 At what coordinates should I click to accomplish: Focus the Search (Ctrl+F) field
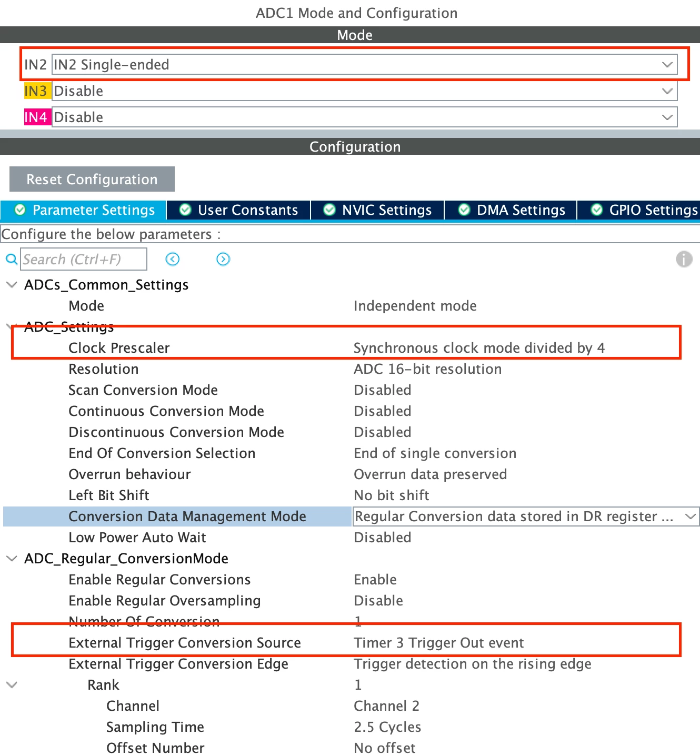coord(84,259)
